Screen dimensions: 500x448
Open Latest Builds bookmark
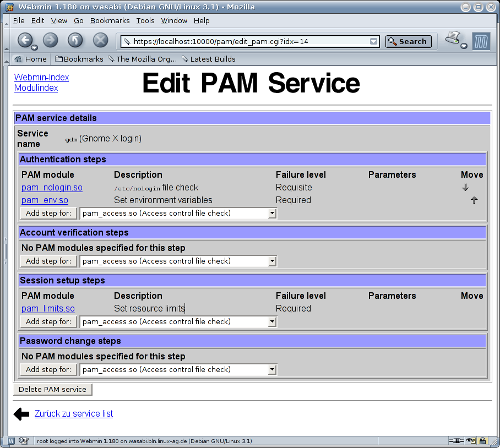pyautogui.click(x=209, y=59)
